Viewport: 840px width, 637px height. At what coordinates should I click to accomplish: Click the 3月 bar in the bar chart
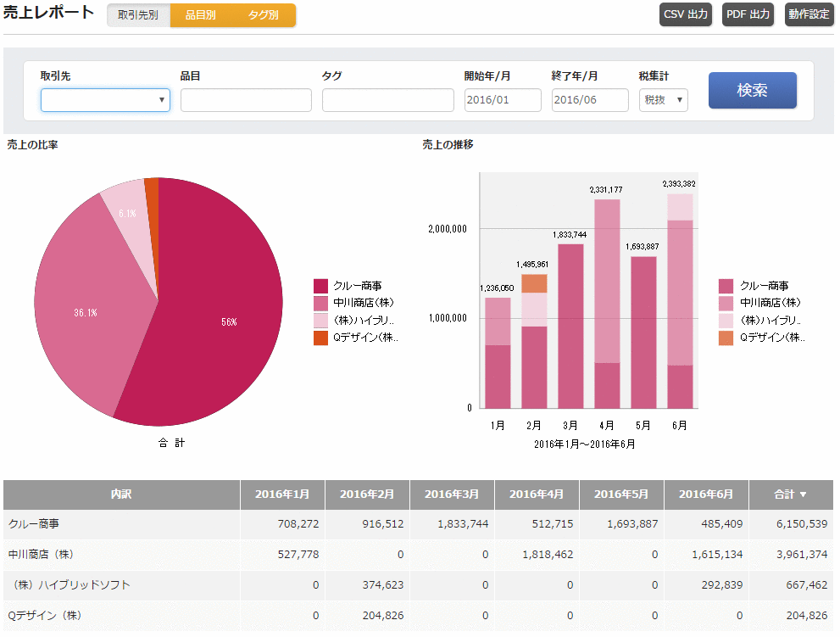pyautogui.click(x=570, y=326)
